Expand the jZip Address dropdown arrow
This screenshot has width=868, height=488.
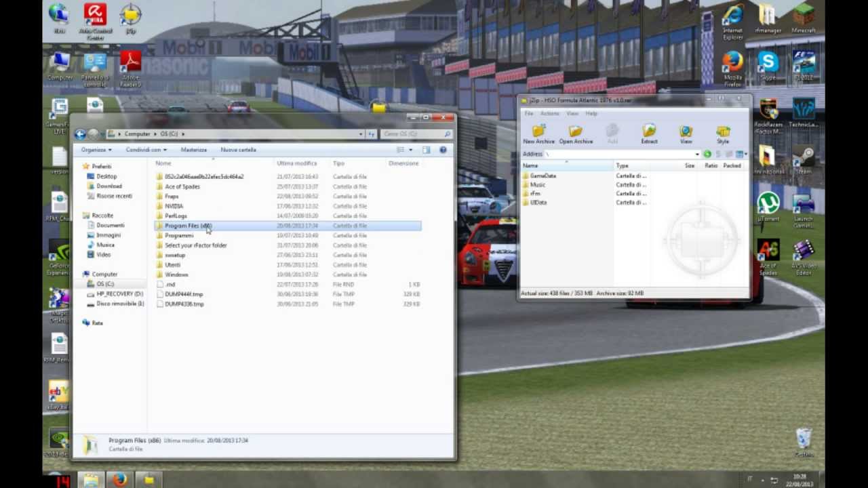[x=697, y=155]
